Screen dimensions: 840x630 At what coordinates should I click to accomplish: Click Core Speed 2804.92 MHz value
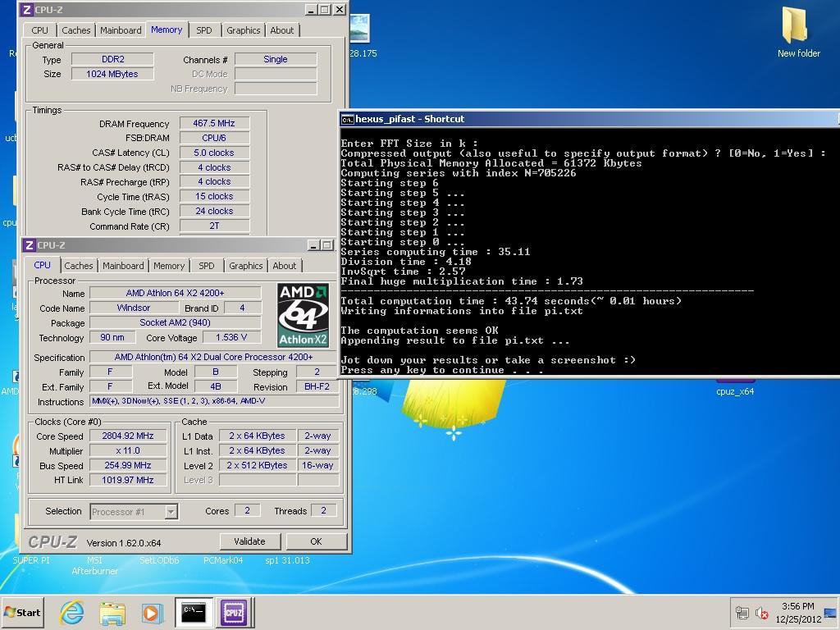coord(128,436)
